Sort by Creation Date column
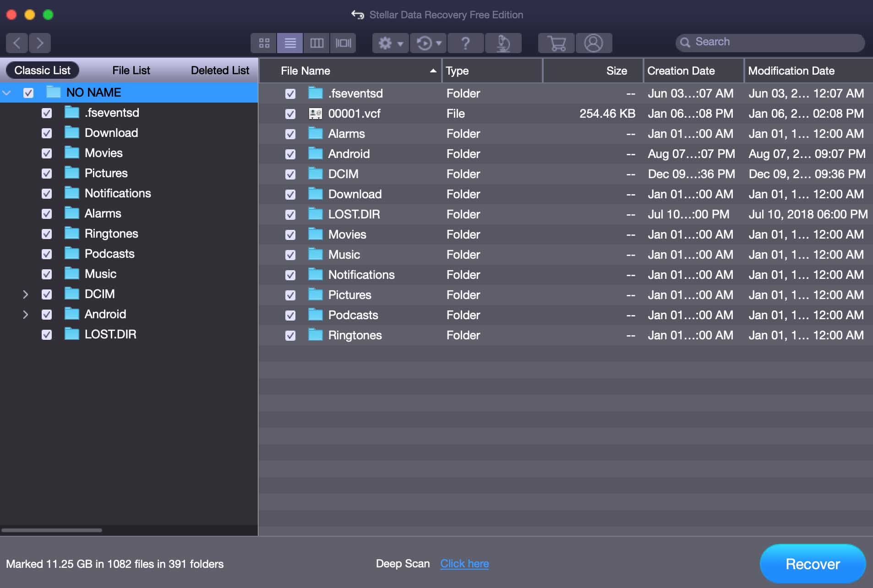The height and width of the screenshot is (588, 873). pos(694,71)
